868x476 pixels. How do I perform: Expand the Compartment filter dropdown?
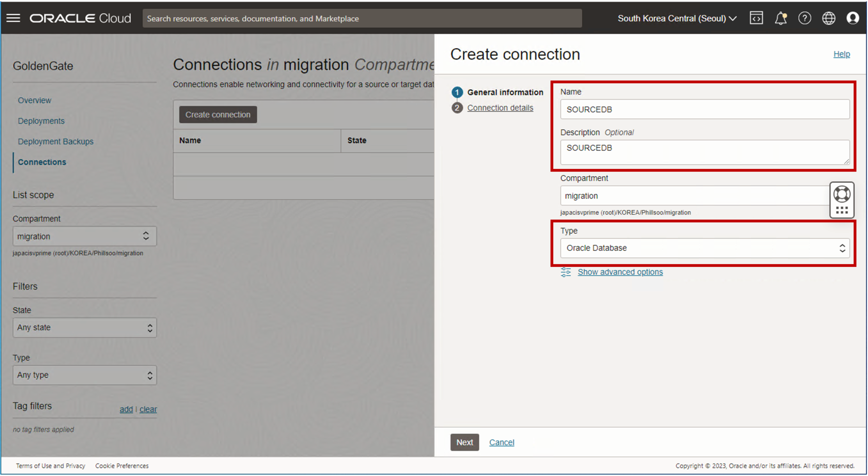point(84,236)
